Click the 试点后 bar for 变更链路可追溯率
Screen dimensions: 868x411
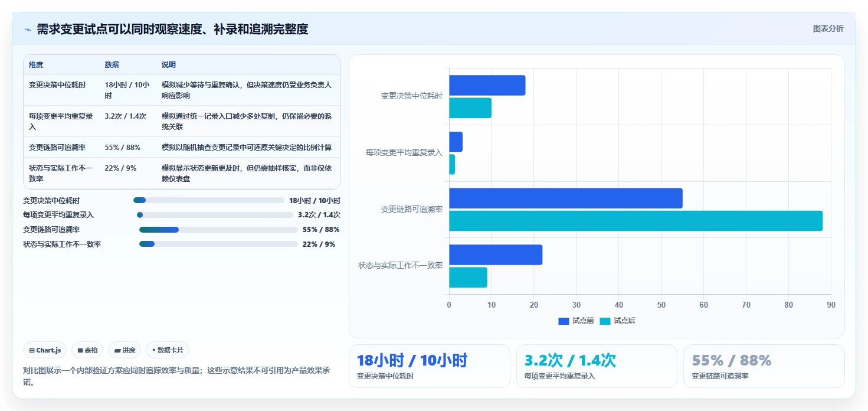[x=636, y=221]
